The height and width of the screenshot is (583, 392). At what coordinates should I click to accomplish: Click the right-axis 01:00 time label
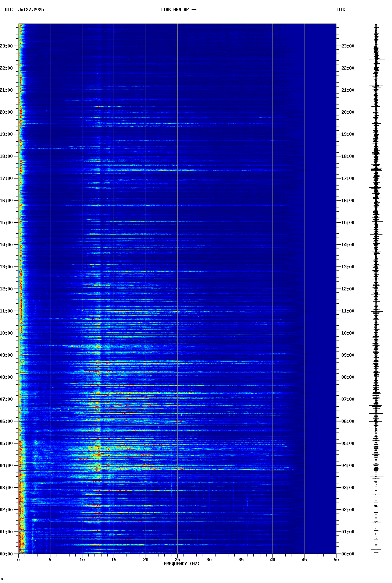pyautogui.click(x=348, y=532)
